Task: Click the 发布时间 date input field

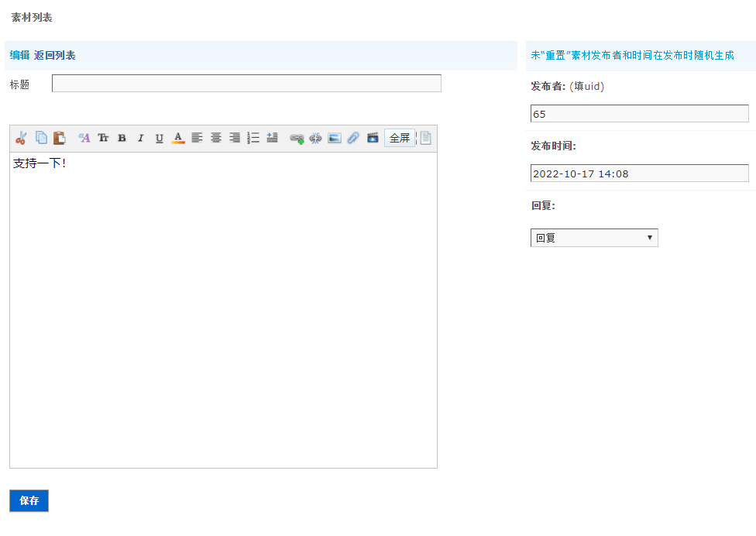Action: (639, 174)
